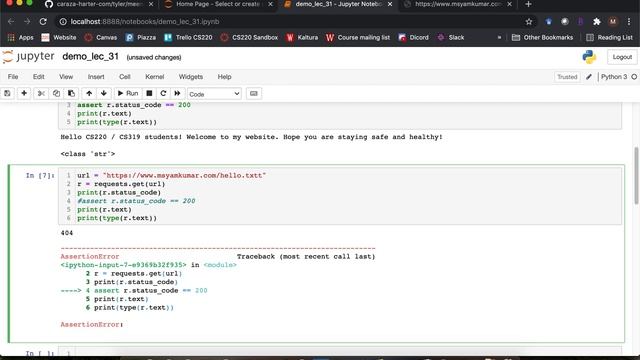
Task: Click the notebook vertical scrollbar
Action: point(636,176)
